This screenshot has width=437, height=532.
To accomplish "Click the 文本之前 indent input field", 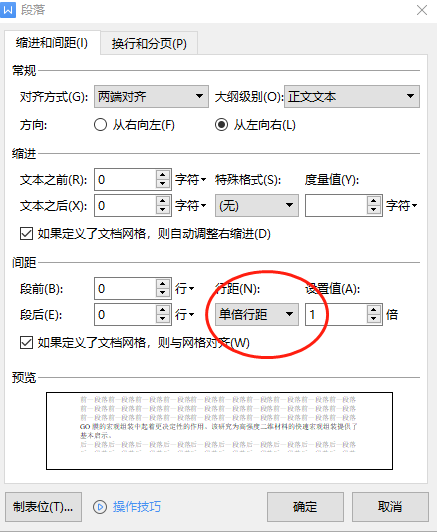I will coord(125,179).
